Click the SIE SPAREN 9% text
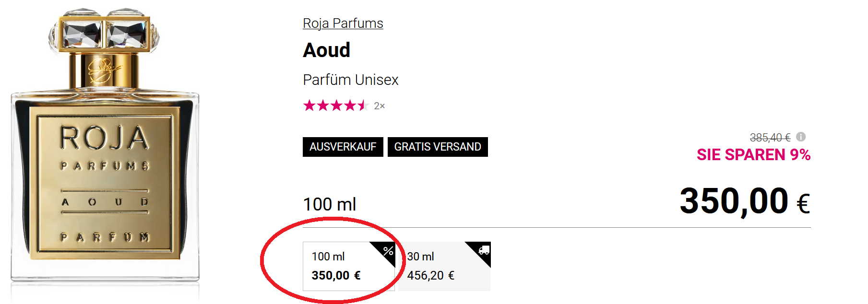 click(753, 155)
